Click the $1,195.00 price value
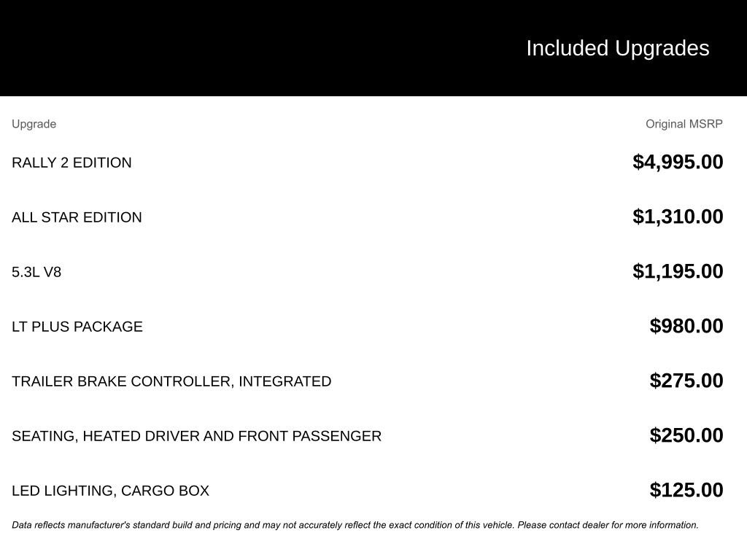Screen dimensions: 747x560 678,271
